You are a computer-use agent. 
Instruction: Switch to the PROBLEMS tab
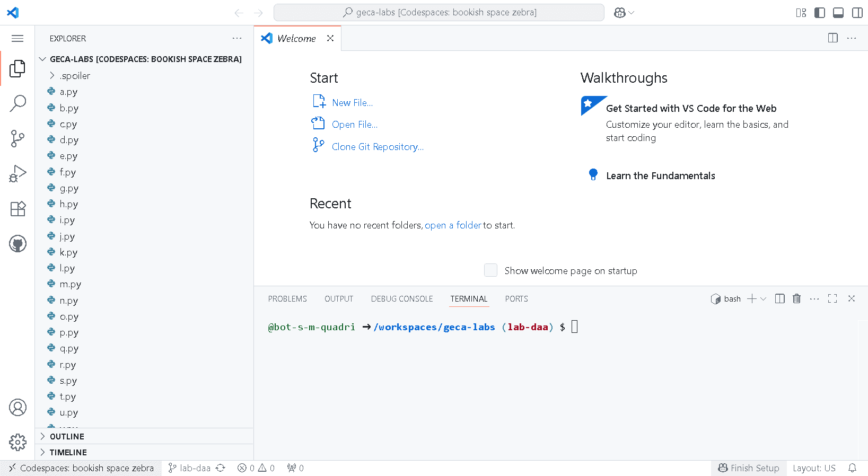[287, 299]
